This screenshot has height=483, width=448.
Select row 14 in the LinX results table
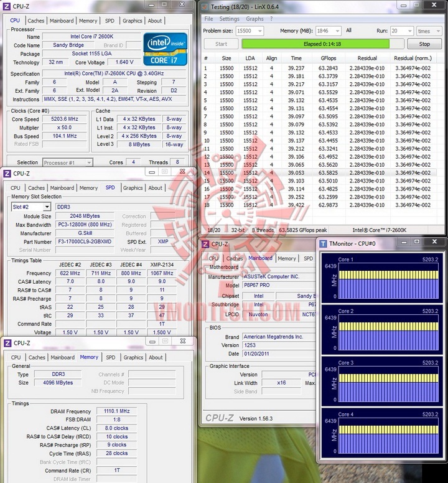(319, 173)
